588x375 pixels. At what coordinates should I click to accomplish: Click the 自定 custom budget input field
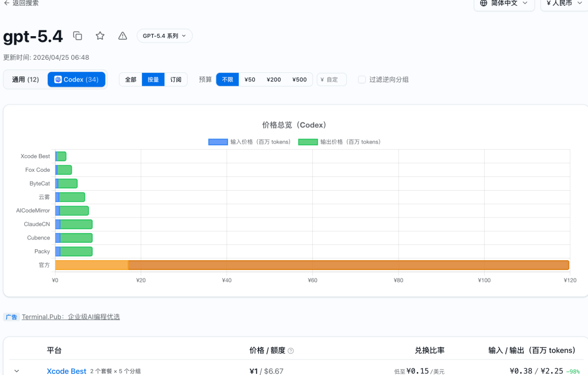332,80
